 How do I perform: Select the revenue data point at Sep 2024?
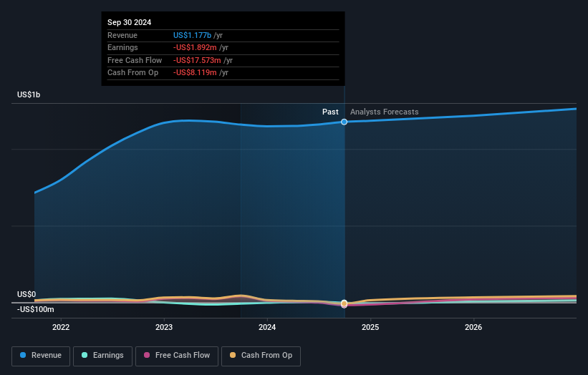click(x=344, y=122)
